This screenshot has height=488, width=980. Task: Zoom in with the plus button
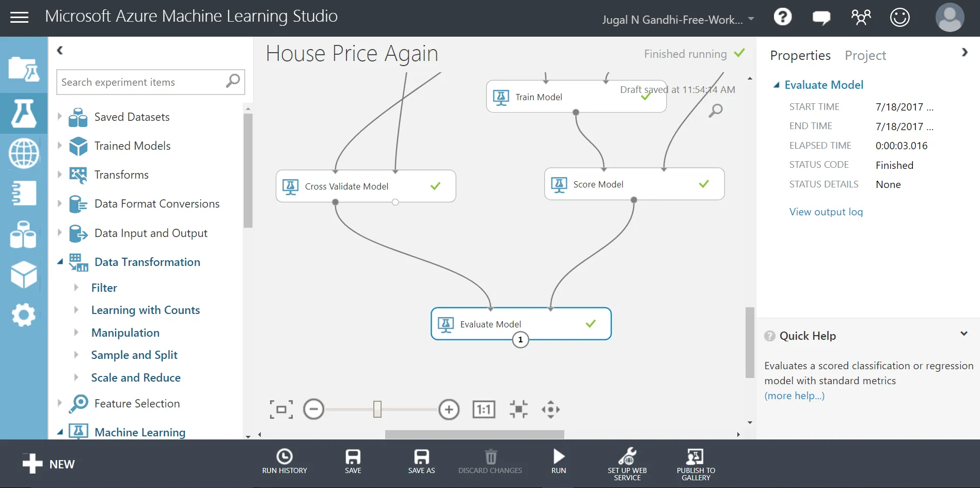click(x=449, y=410)
